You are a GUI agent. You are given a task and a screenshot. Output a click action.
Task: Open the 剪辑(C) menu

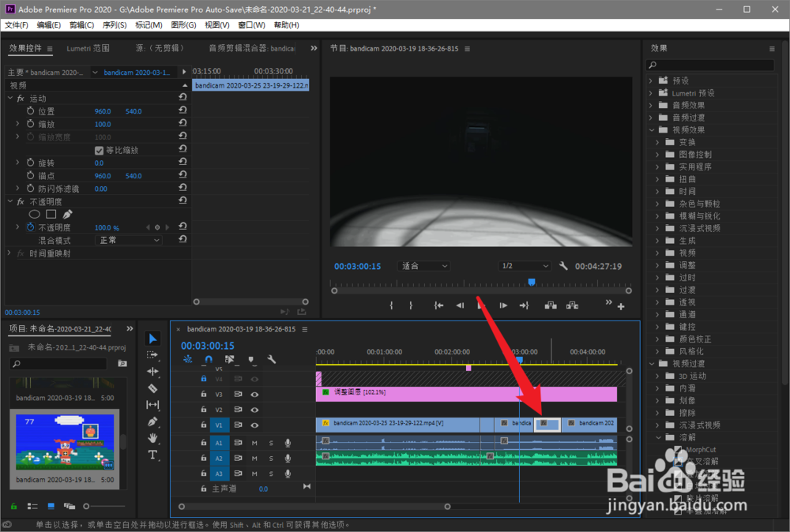coord(81,24)
